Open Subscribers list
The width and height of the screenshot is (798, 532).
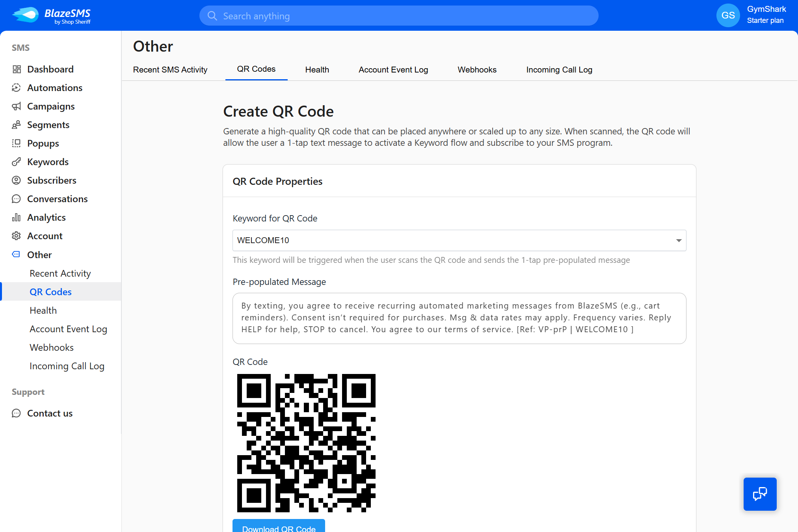52,180
